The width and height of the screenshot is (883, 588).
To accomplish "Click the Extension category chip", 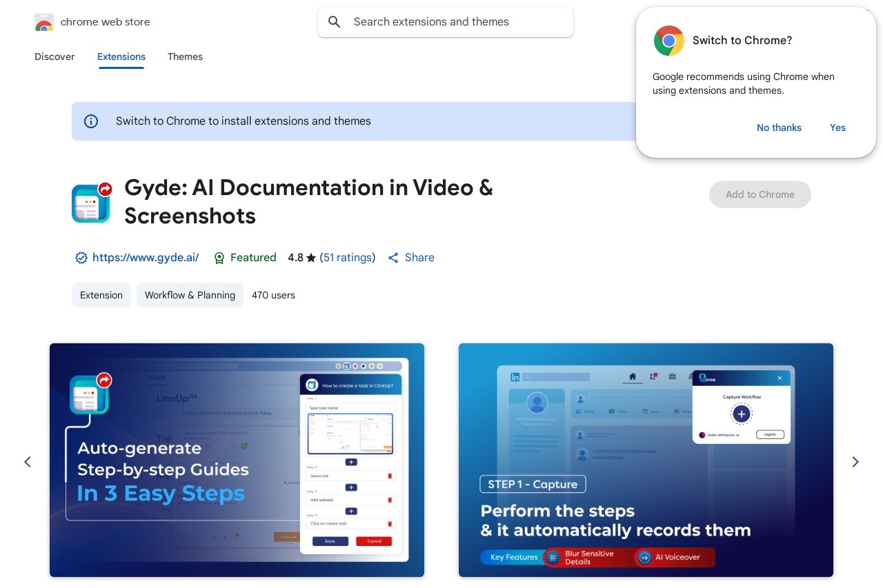I will (101, 295).
